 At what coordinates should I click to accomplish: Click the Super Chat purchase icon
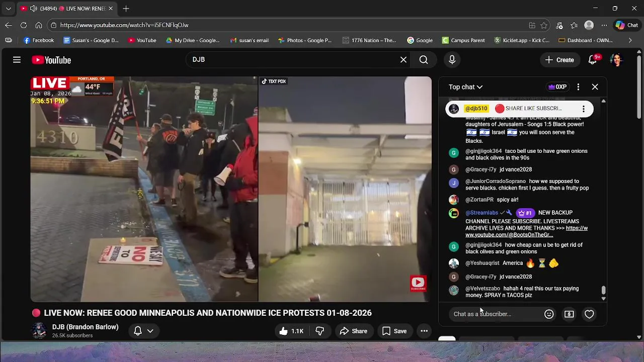(x=569, y=314)
